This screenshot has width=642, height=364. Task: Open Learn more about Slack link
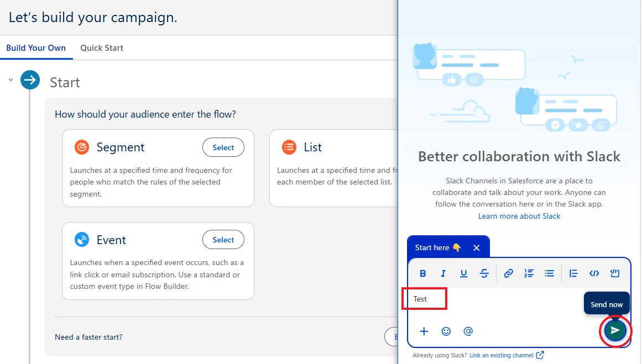[x=519, y=216]
